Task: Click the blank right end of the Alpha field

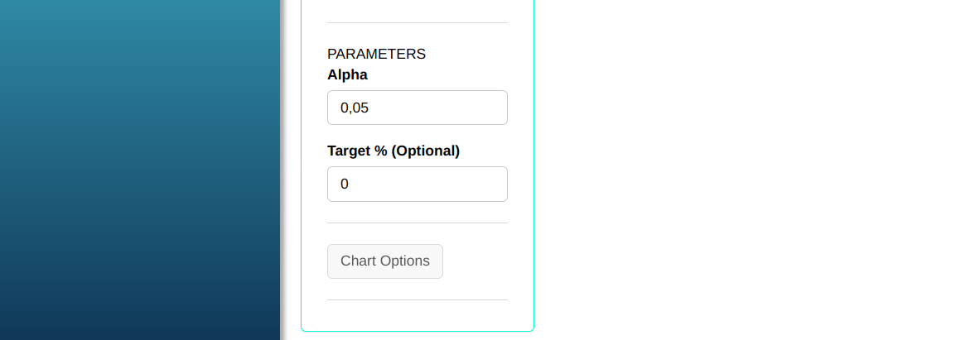Action: 485,108
